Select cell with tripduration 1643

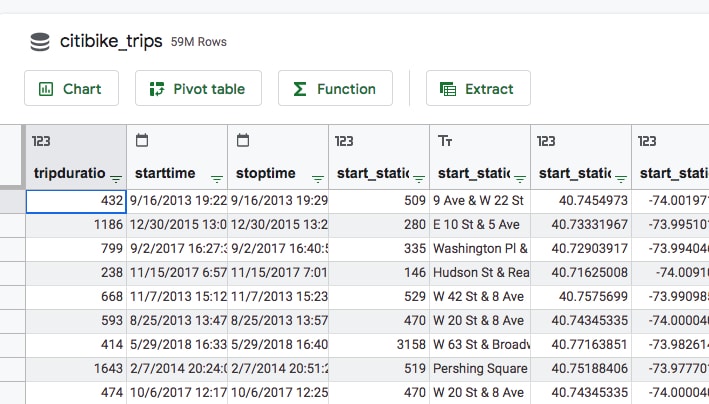(x=76, y=369)
